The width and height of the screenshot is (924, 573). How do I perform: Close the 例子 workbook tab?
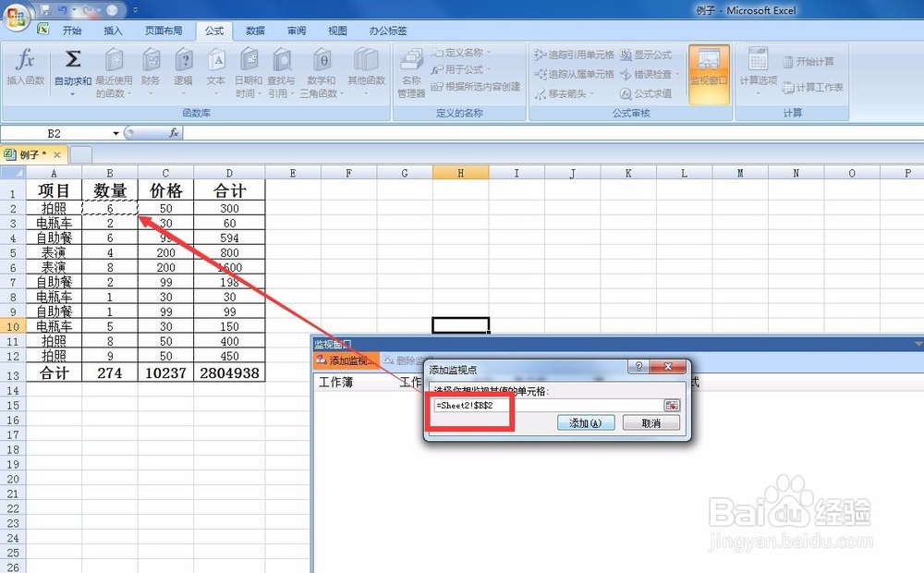(57, 154)
